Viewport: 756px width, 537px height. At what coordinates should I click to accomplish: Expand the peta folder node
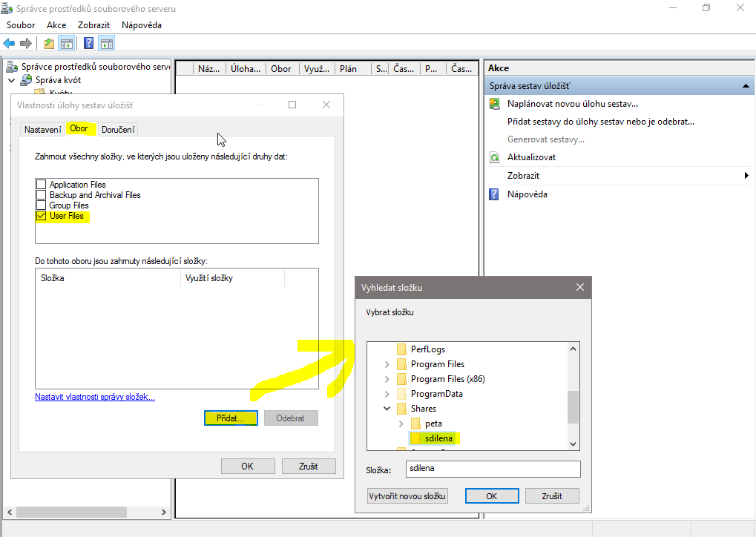pos(401,424)
